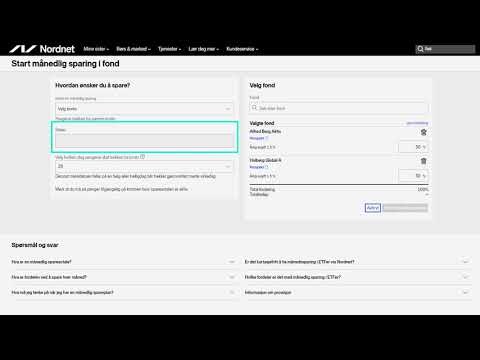Click the 'Holberg Global' fund name
Viewport: 480px width, 360px height.
(x=265, y=160)
